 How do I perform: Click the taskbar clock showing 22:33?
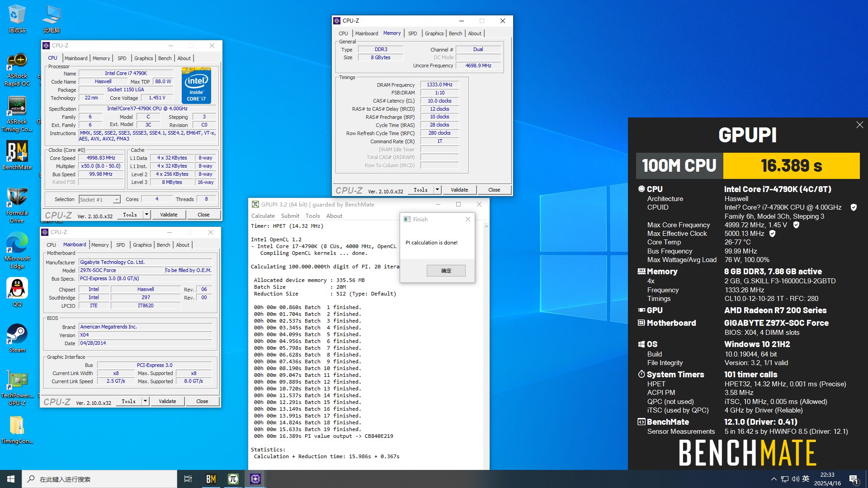(827, 479)
